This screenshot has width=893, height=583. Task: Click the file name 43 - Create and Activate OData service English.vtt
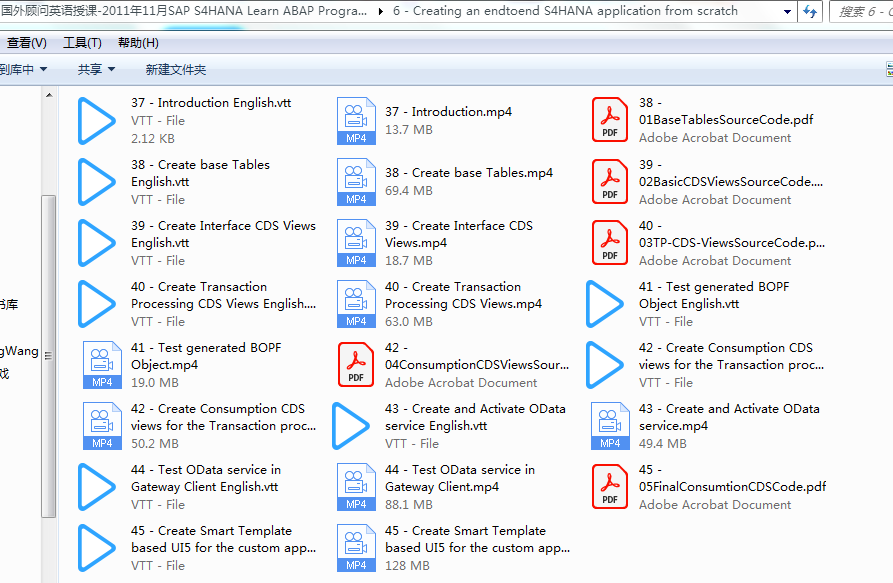[x=475, y=417]
